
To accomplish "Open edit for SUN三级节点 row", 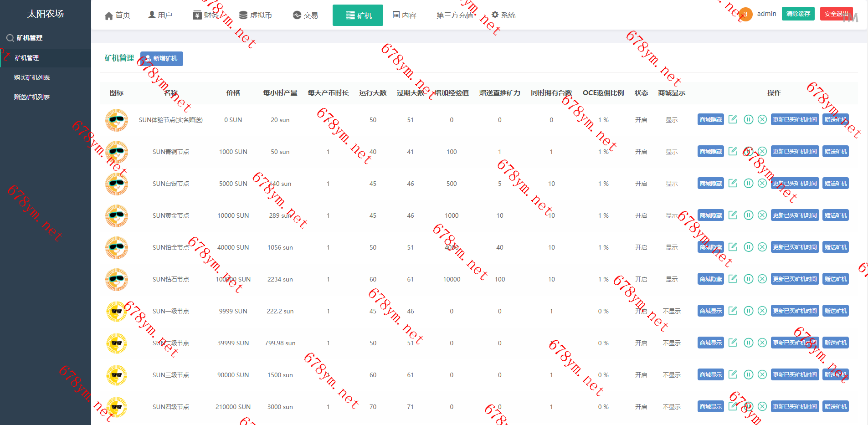I will click(733, 374).
